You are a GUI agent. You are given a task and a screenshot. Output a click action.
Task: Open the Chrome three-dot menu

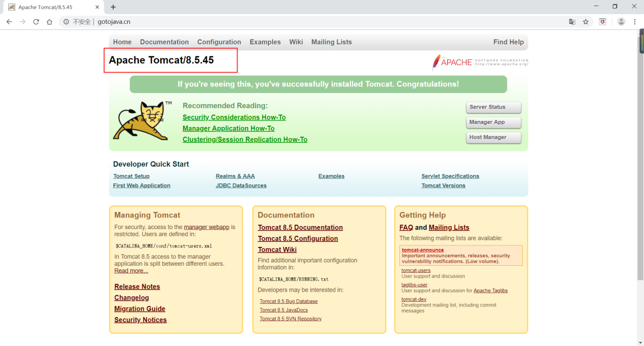[x=635, y=22]
